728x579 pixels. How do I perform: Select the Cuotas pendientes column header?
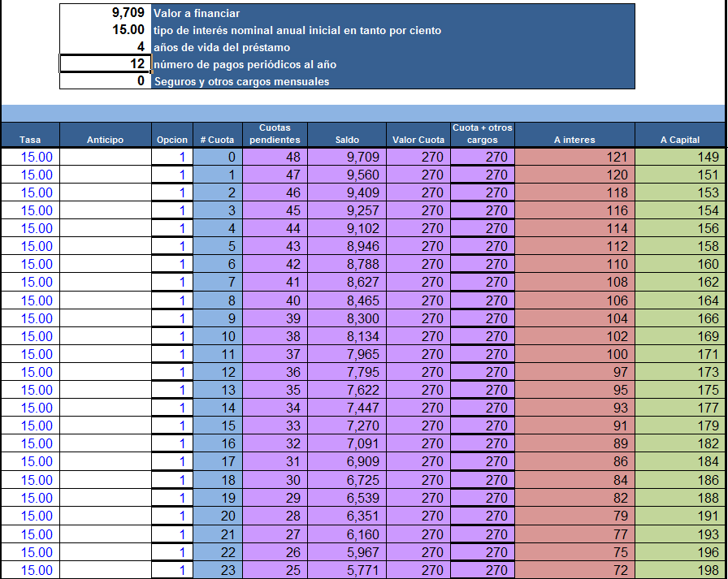pos(275,135)
